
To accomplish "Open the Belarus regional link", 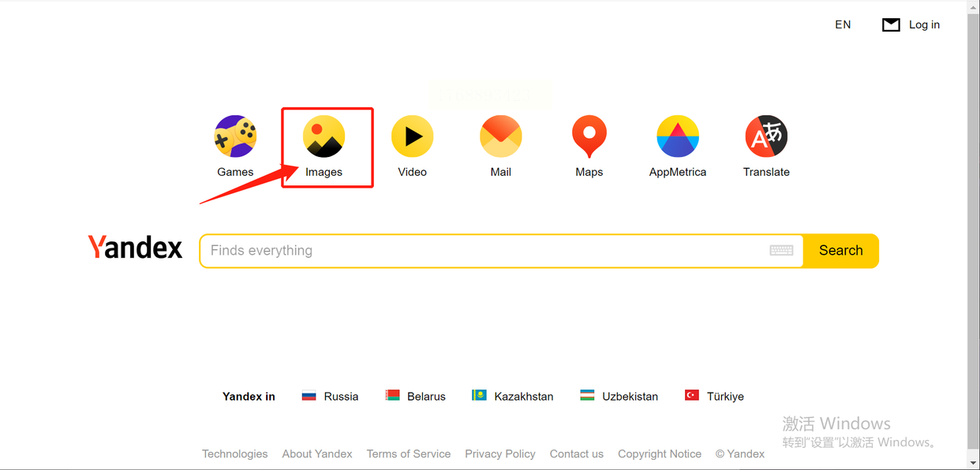I will 426,397.
